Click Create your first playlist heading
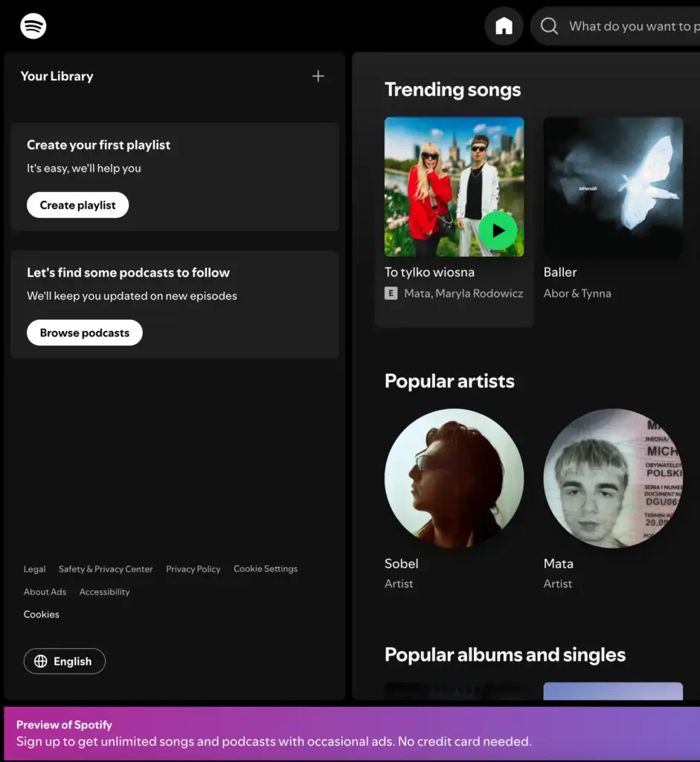Screen dimensions: 700x762 click(x=99, y=145)
